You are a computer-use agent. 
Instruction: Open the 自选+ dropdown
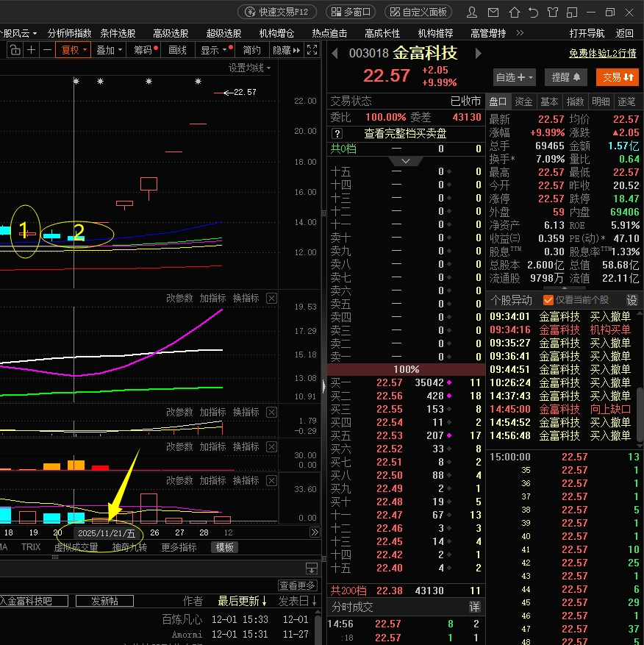514,77
